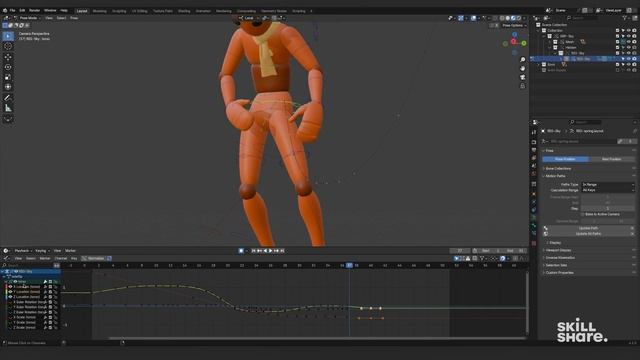Viewport: 640px width, 360px height.
Task: Open the properties editor type icon
Action: coord(536,122)
